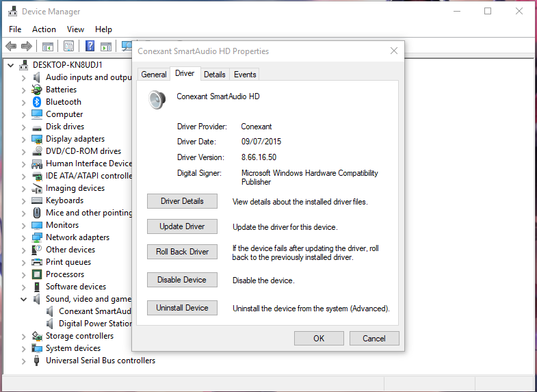Click the Update Driver button
537x392 pixels.
[182, 226]
